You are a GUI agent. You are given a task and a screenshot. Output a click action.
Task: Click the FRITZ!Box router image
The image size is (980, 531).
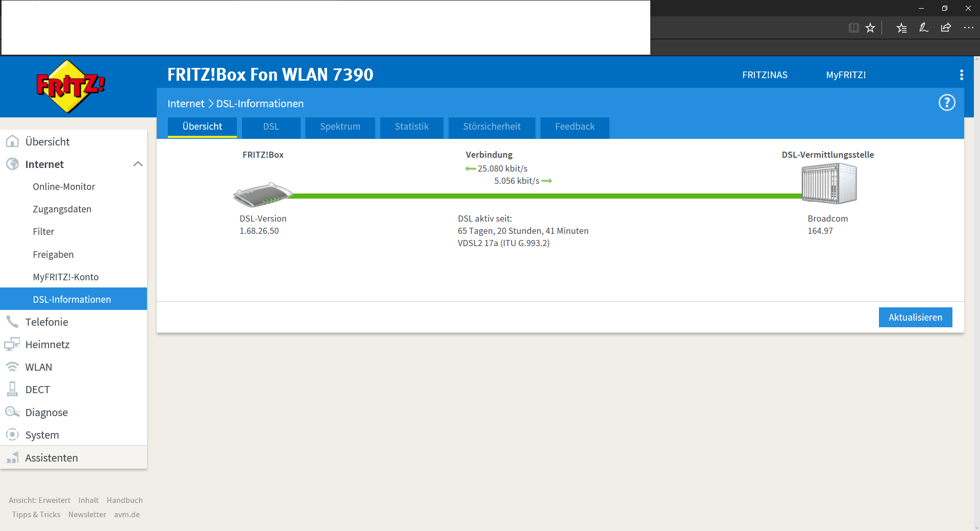point(263,195)
